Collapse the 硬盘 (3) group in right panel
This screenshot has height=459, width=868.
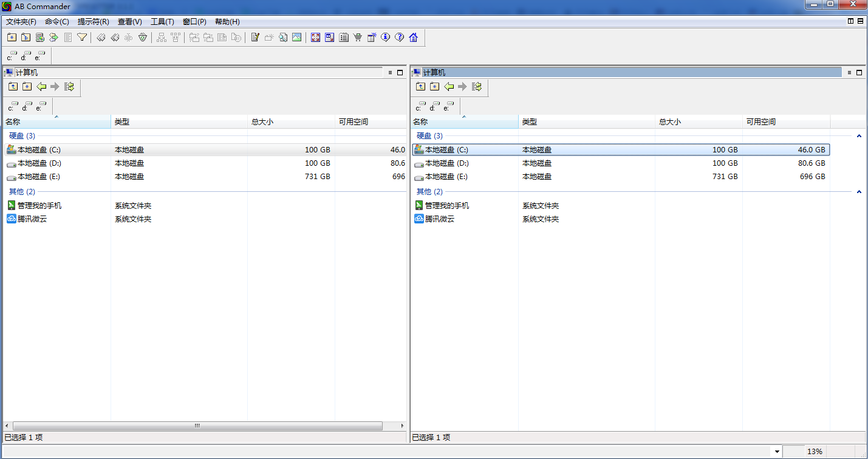coord(859,136)
